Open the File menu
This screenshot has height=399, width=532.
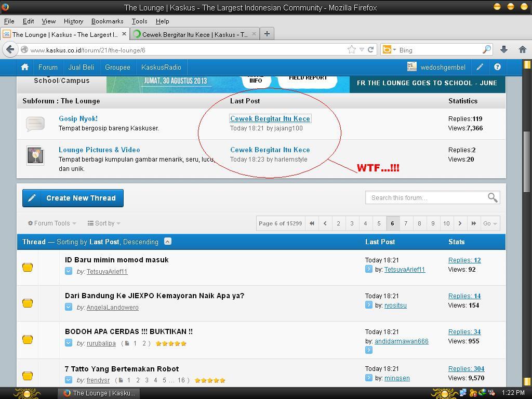(9, 21)
